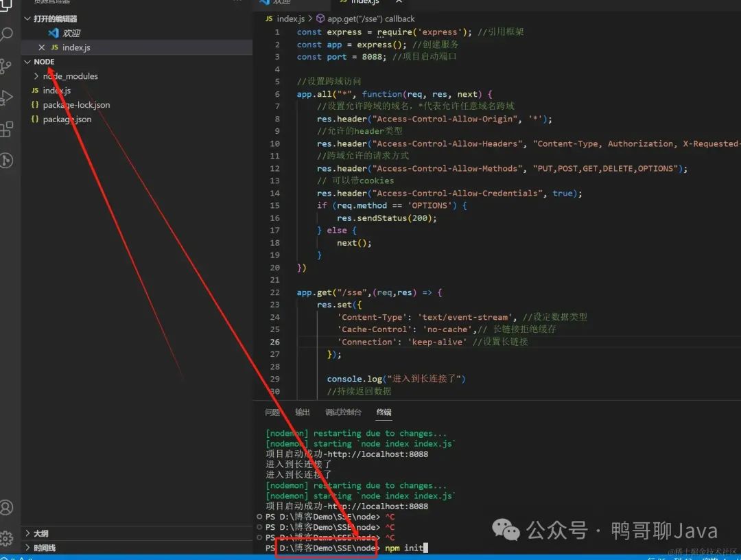Click line number 22 in gutter
Image resolution: width=741 pixels, height=560 pixels.
point(275,292)
